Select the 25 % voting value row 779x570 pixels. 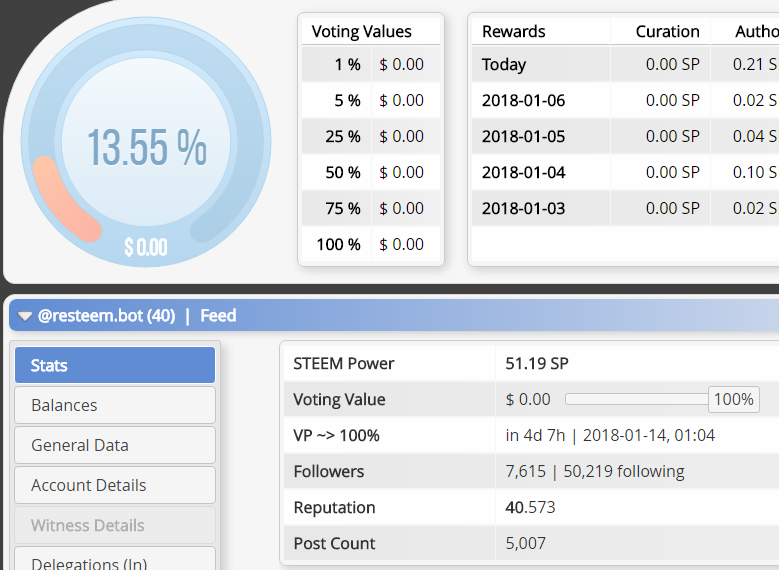coord(371,136)
